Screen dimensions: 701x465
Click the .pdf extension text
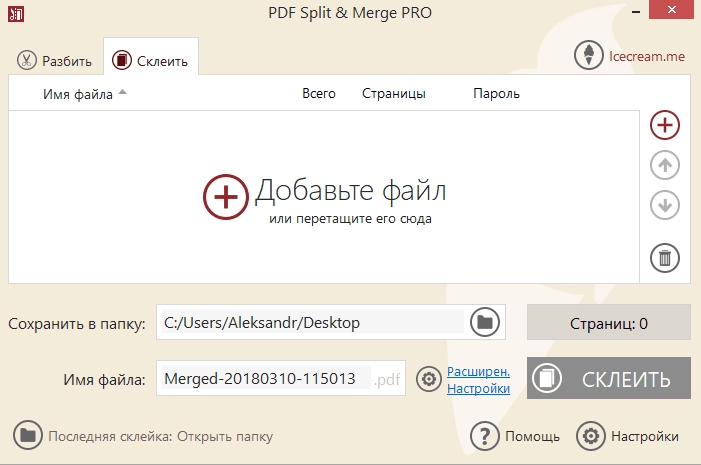pos(387,380)
